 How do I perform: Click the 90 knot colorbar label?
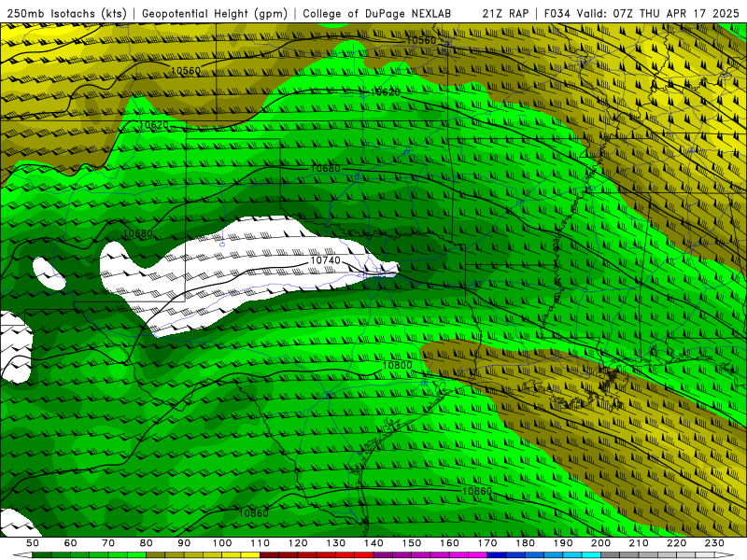(184, 543)
